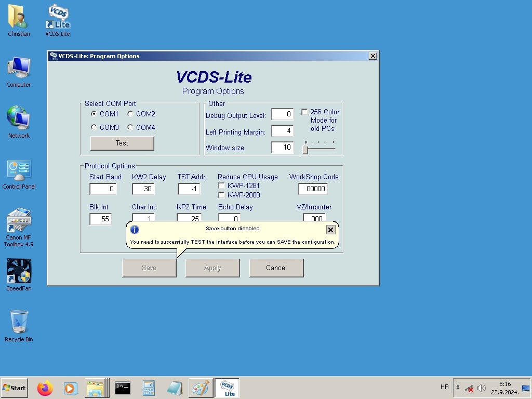This screenshot has width=532, height=399.
Task: Open the Computer desktop icon
Action: (x=19, y=72)
